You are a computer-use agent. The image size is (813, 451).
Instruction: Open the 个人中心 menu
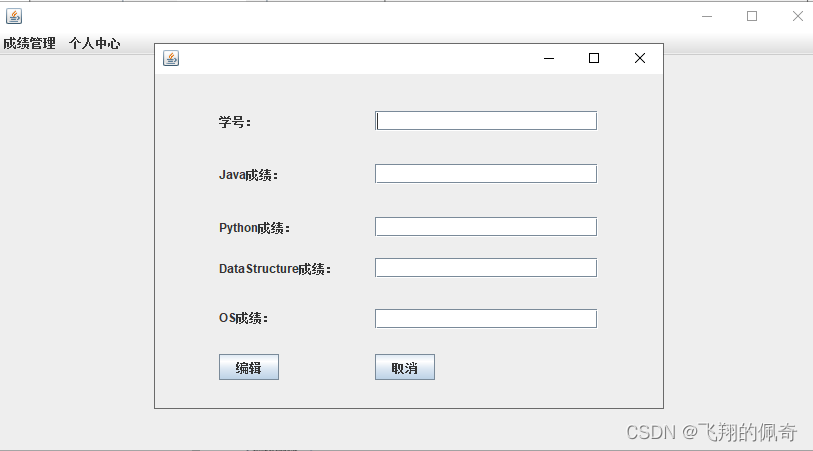point(94,44)
